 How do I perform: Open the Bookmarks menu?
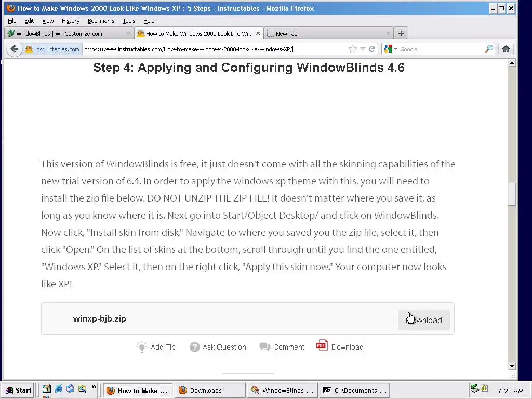point(101,21)
